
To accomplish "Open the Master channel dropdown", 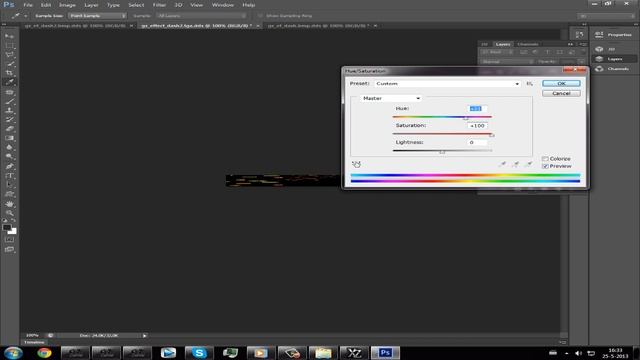I will 391,98.
